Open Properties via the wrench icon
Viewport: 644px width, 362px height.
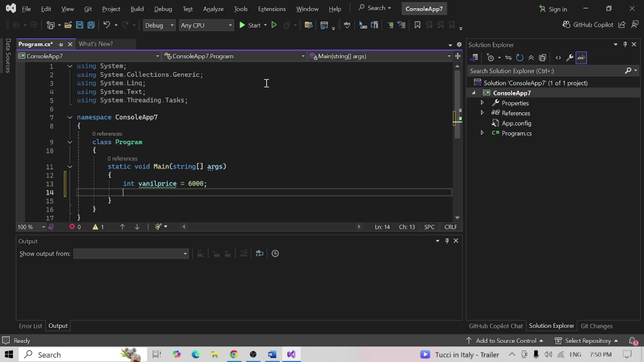[x=570, y=58]
